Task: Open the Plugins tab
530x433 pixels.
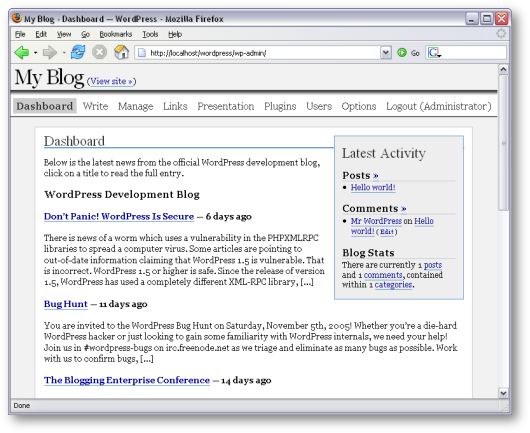Action: pos(280,106)
